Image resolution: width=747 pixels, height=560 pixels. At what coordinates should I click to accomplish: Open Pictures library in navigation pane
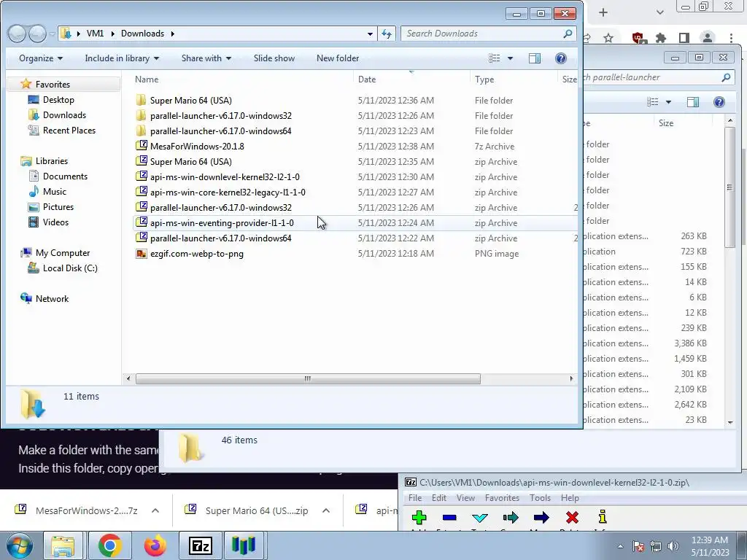[x=58, y=206]
